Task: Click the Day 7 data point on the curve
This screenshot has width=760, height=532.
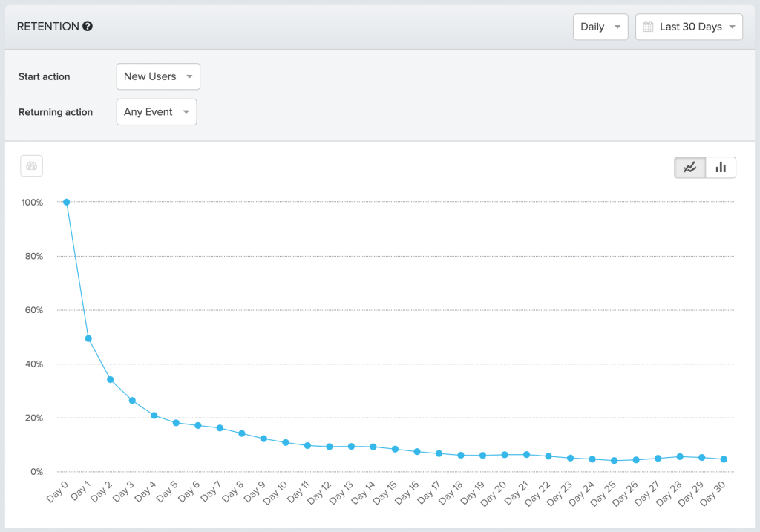Action: tap(220, 428)
